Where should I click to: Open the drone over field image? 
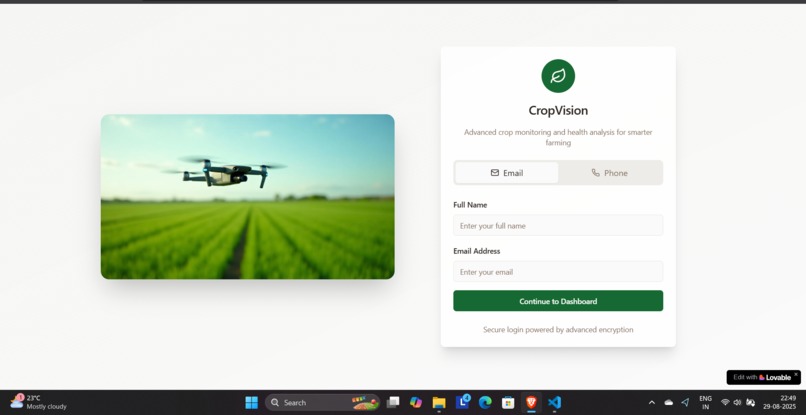tap(248, 196)
